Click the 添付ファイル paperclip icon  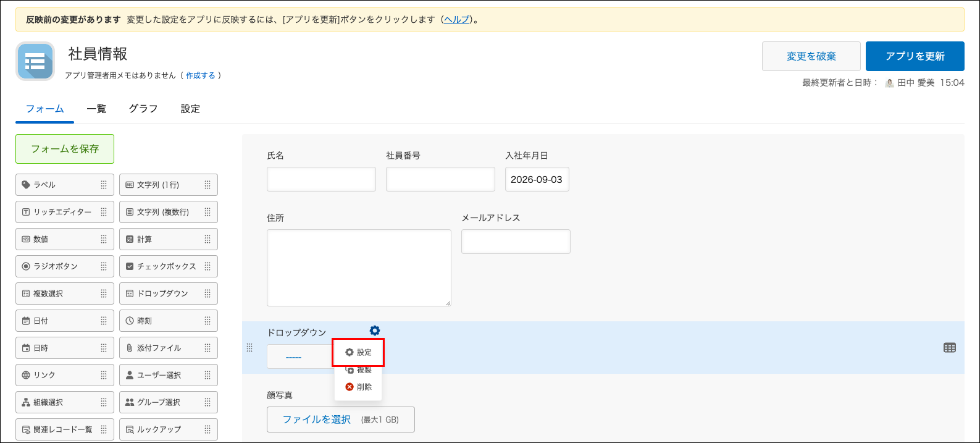130,348
